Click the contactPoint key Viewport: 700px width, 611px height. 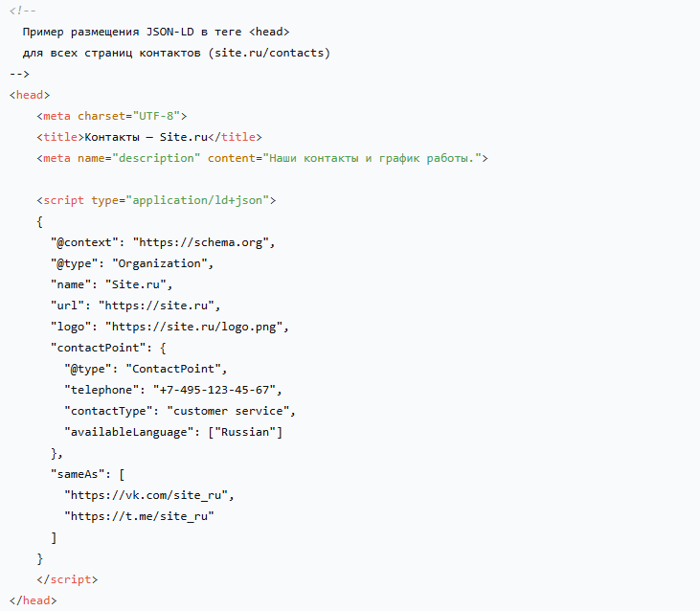click(99, 349)
